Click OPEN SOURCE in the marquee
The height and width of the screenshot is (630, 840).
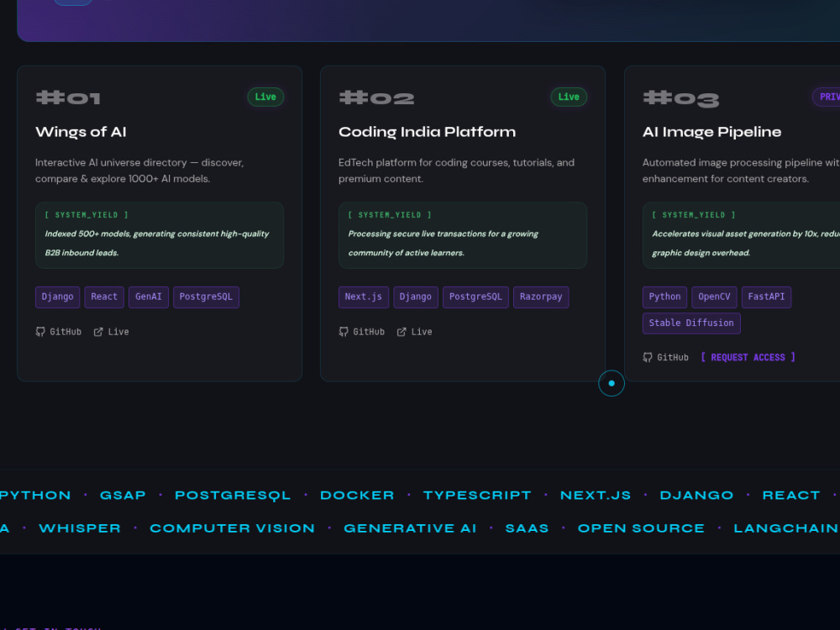tap(641, 528)
